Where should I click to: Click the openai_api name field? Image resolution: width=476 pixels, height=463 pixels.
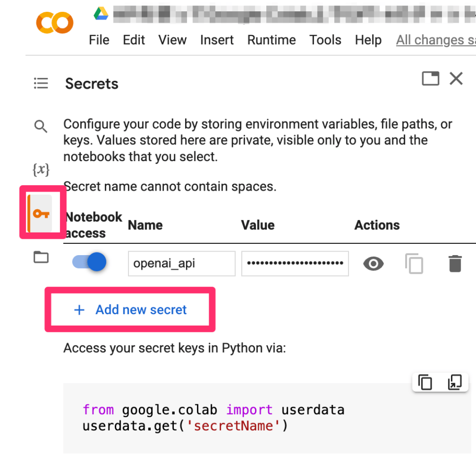click(x=181, y=264)
